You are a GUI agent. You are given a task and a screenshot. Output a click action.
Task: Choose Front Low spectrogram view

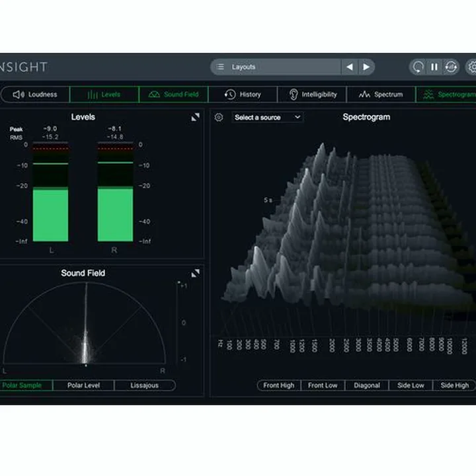(323, 385)
